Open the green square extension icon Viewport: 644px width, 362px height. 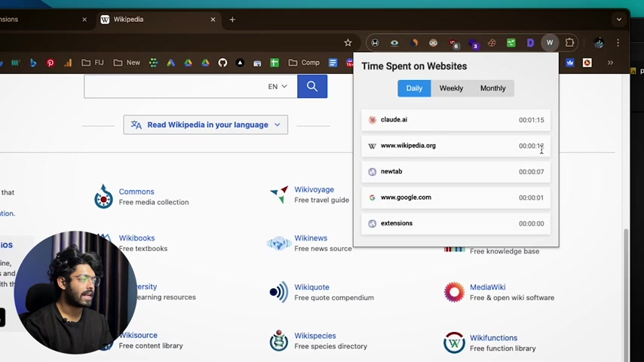511,43
